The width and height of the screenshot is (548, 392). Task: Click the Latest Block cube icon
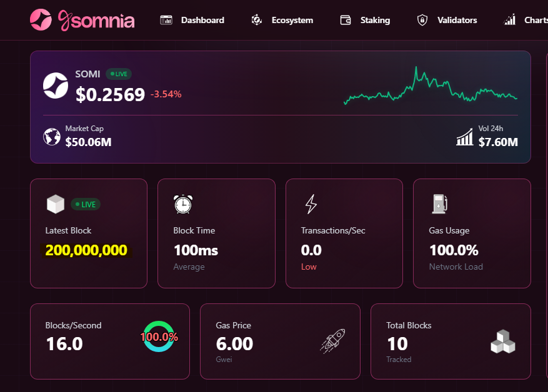(56, 204)
